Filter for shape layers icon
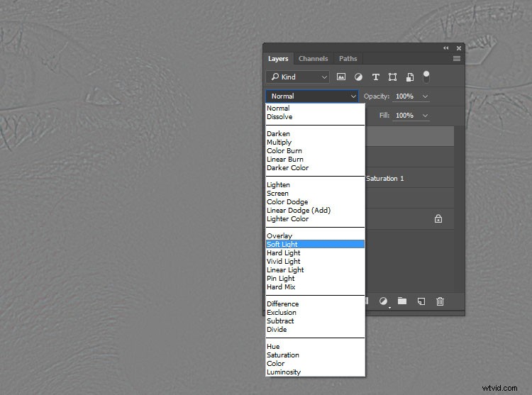This screenshot has width=532, height=395. coord(392,77)
